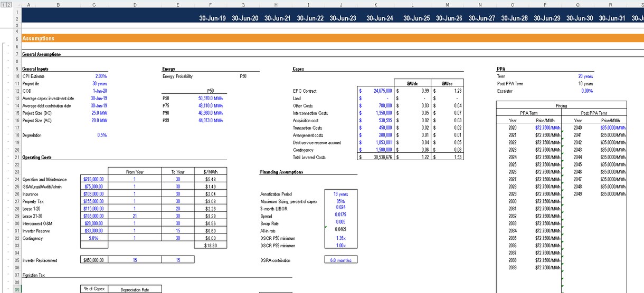Select Insurance cost $103,000.00
The image size is (644, 293).
click(94, 194)
